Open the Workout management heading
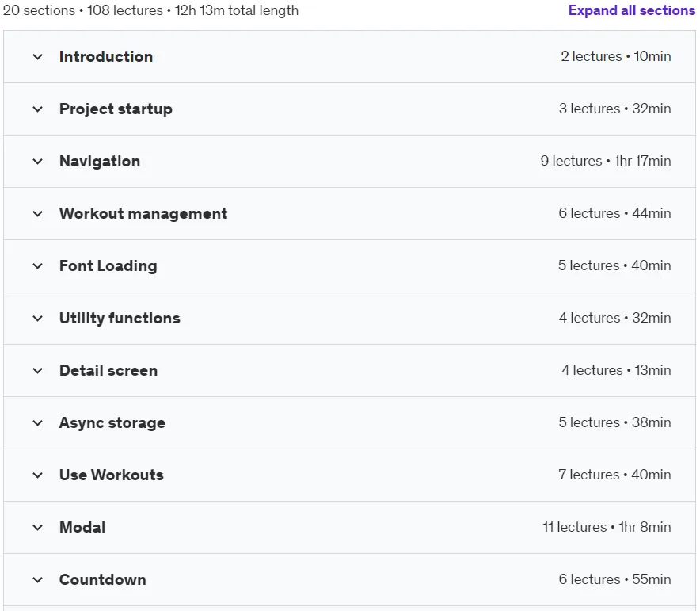 143,213
